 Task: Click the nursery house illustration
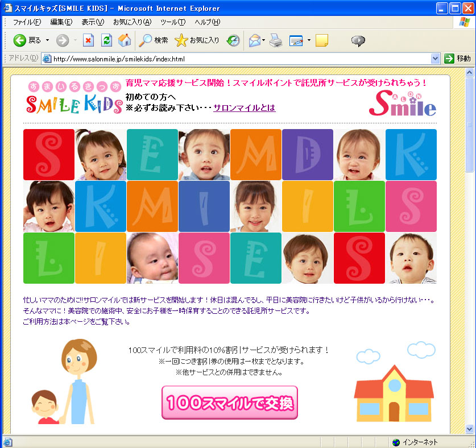(x=394, y=393)
